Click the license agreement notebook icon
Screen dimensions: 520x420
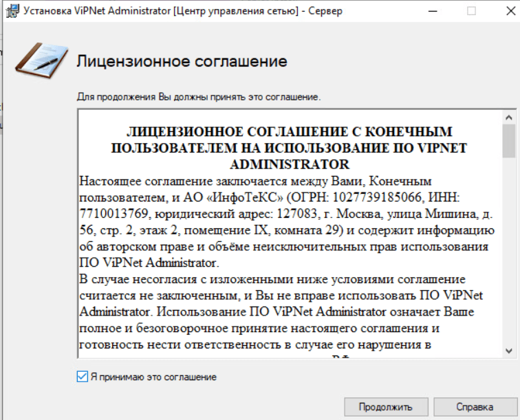[x=42, y=61]
